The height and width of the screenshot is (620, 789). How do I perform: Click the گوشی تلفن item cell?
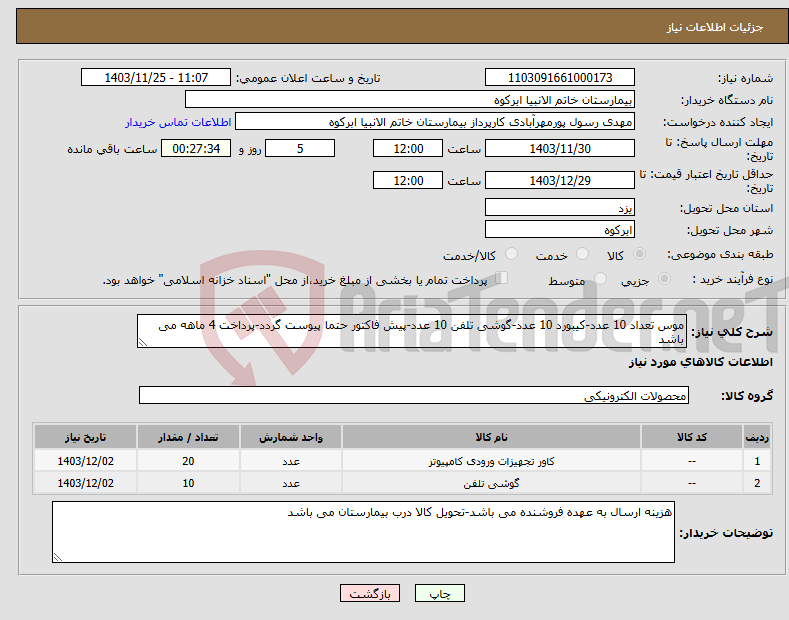[x=491, y=483]
